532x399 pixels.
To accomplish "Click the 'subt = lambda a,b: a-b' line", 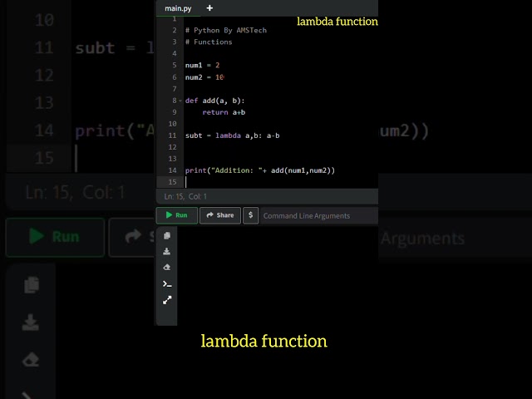I will point(233,135).
